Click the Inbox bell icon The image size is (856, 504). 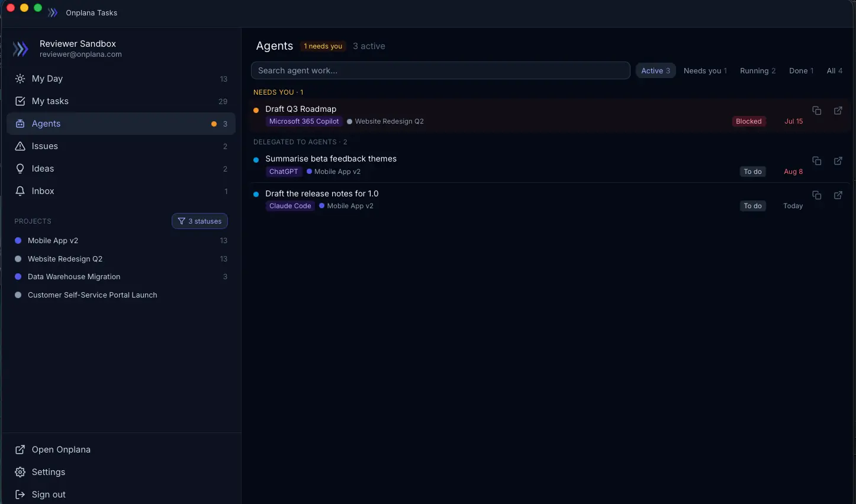20,191
